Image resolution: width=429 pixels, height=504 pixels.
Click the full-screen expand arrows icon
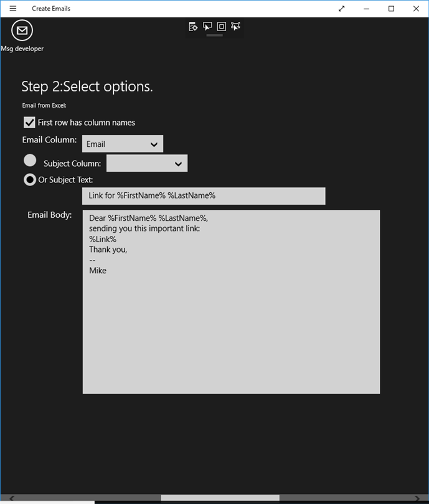coord(341,9)
